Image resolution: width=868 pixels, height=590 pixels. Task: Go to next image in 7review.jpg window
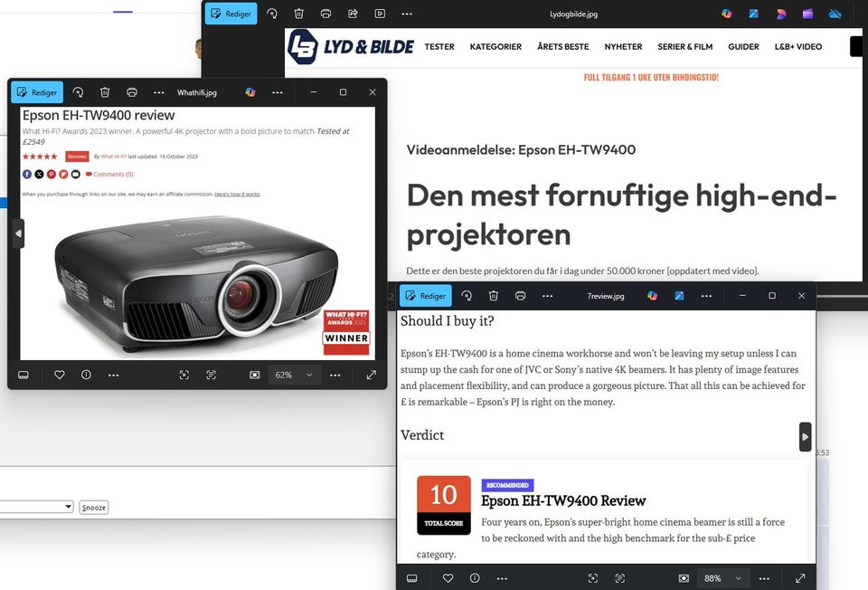tap(805, 436)
